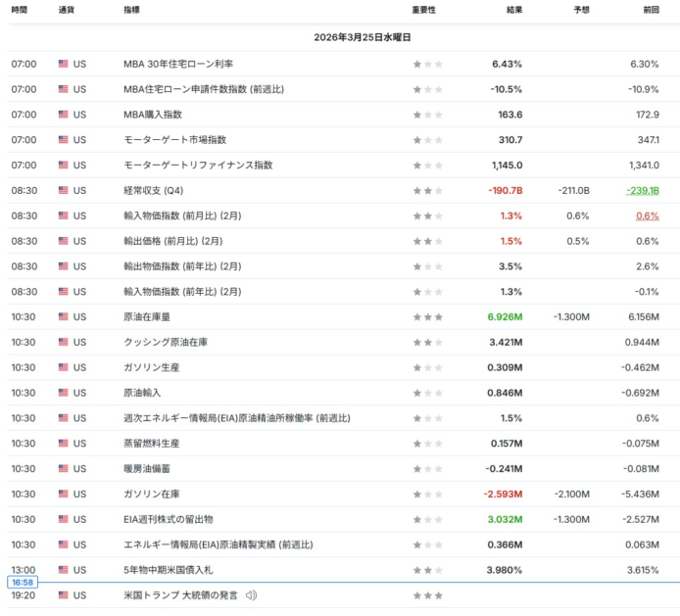Click the importance stars for 経常収支 (Q4)

(x=427, y=191)
